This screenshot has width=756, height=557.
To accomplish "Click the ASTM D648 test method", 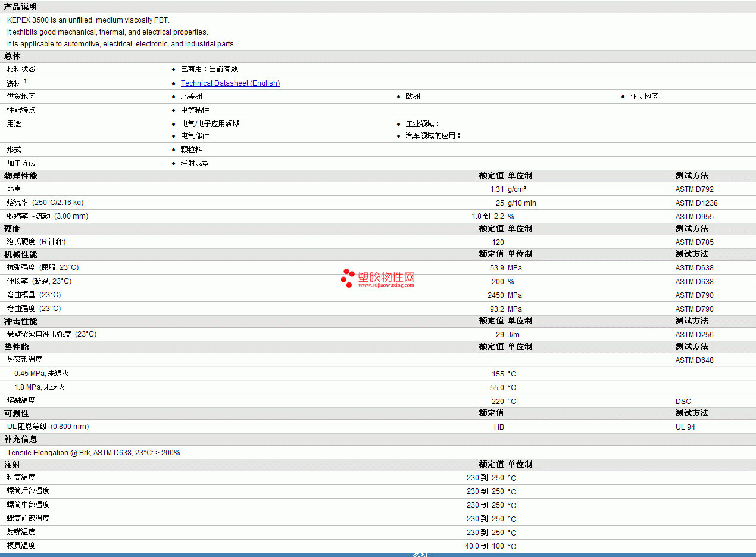I will tap(695, 360).
